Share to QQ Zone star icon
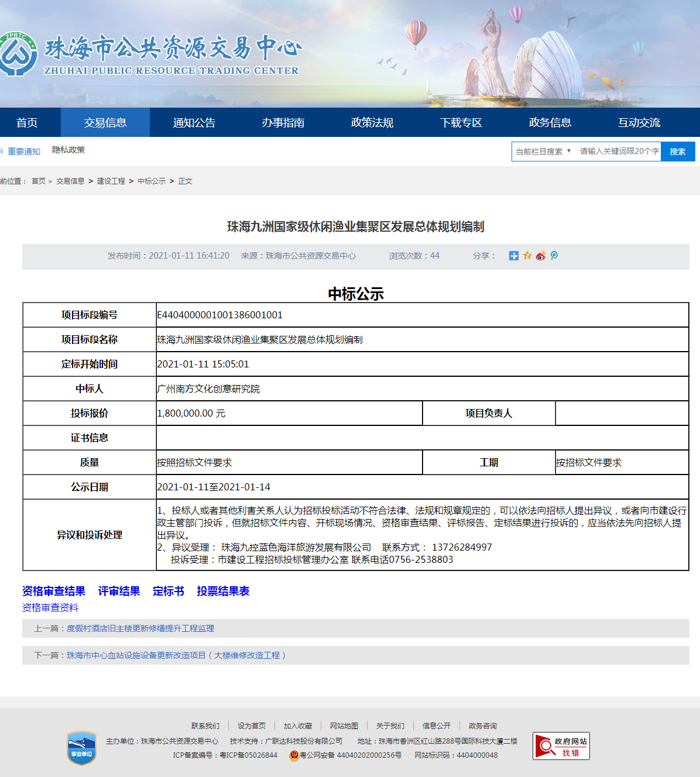Screen dimensions: 700x777 coord(527,256)
